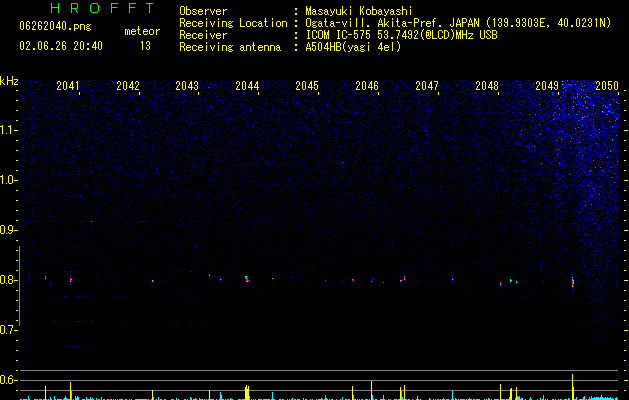Click the Receiver label

pyautogui.click(x=203, y=35)
